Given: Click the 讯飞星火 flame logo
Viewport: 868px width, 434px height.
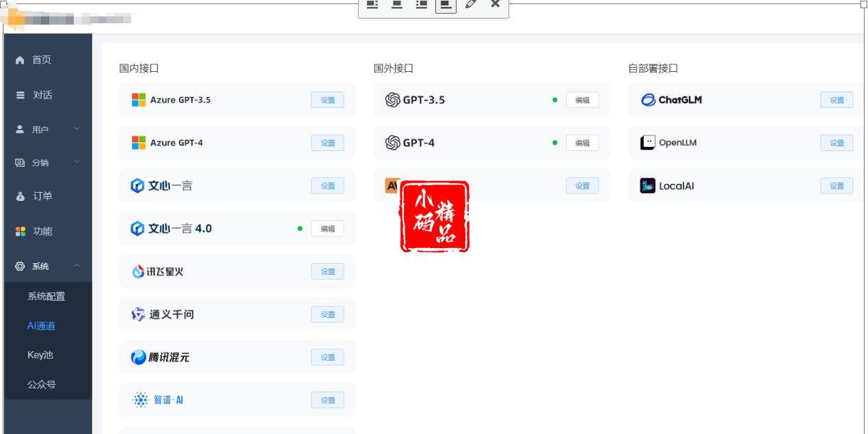Looking at the screenshot, I should [137, 272].
